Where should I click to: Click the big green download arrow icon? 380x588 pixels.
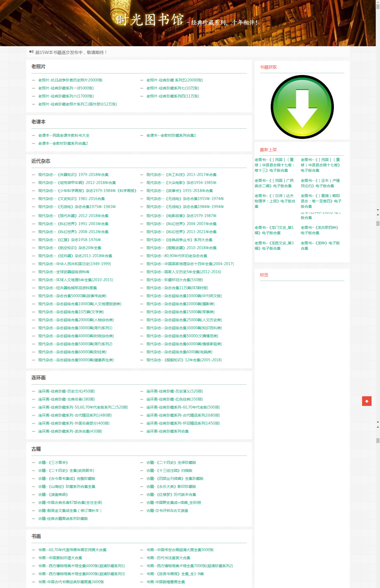(302, 107)
